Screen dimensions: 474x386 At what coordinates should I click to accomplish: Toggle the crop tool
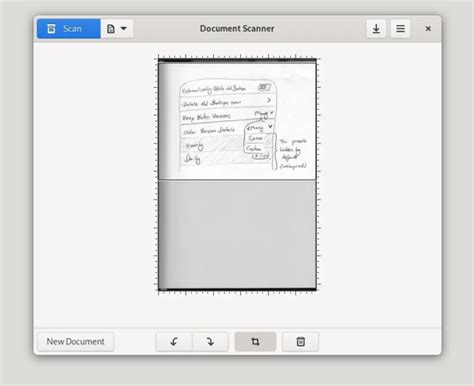tap(255, 342)
